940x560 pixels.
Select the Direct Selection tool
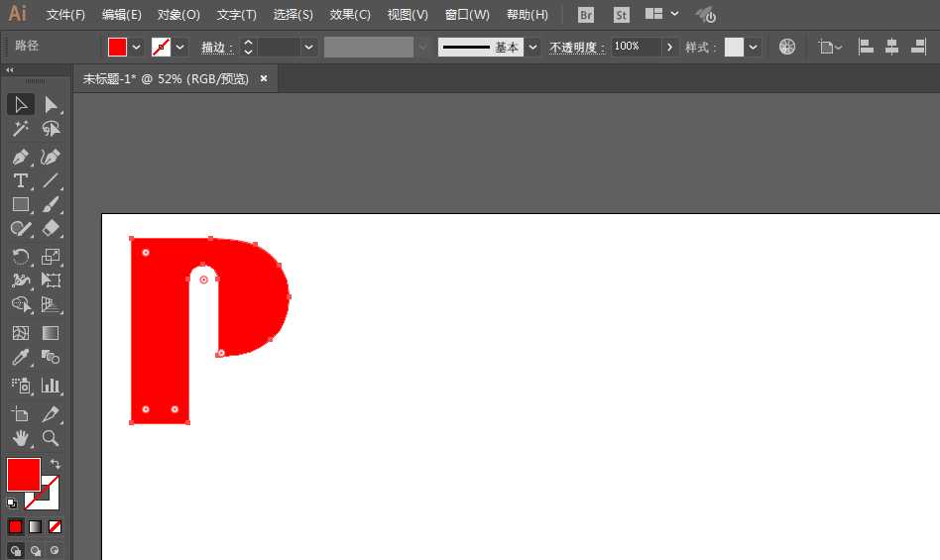click(51, 105)
